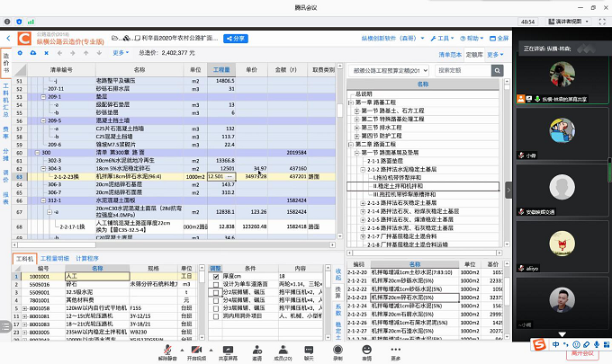Screen dimensions: 612x364
Task: Switch to the 计算程序 tab
Action: pyautogui.click(x=87, y=258)
